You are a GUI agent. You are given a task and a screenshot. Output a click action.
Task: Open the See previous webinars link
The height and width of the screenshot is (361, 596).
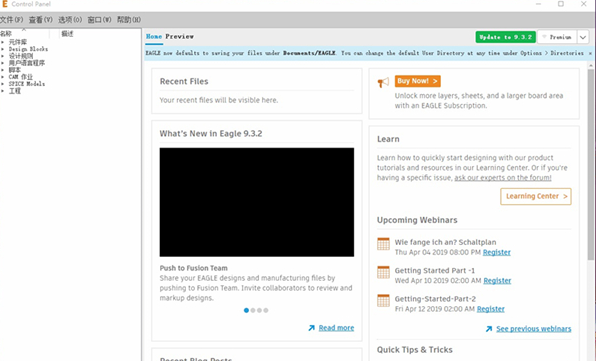tap(533, 329)
